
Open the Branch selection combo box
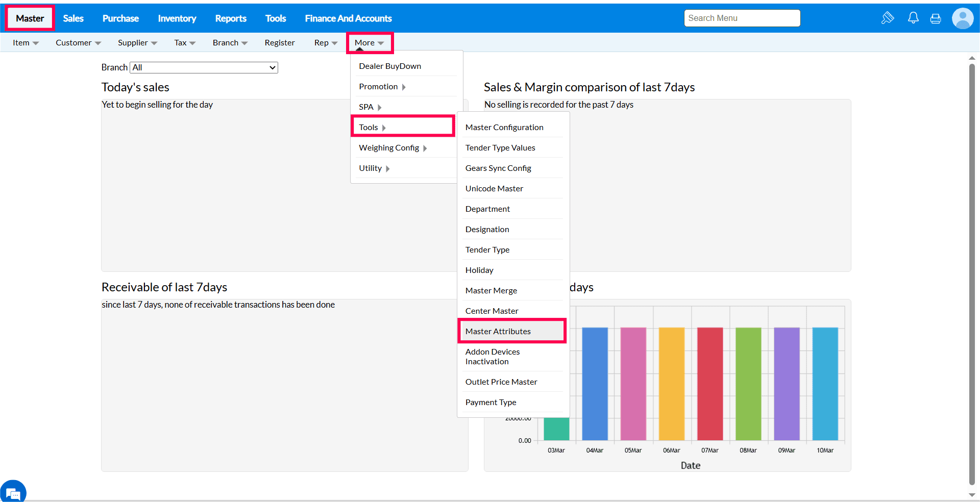tap(204, 67)
